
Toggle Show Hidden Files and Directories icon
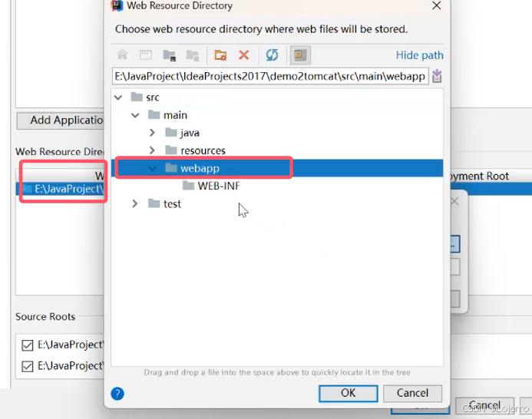pos(300,55)
